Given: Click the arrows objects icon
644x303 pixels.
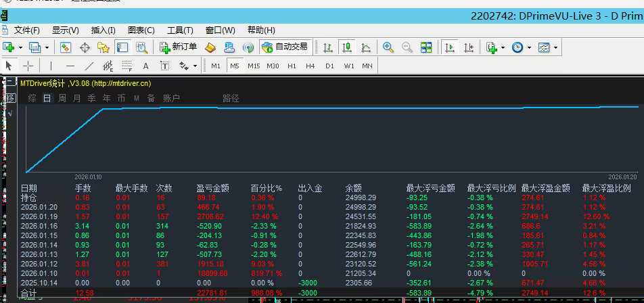Looking at the screenshot, I should (184, 66).
